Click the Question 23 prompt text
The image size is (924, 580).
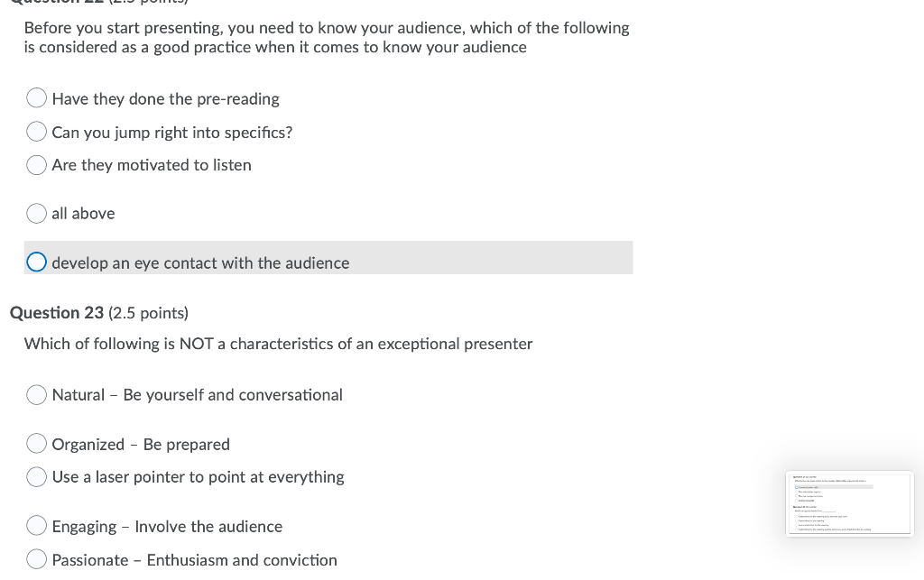278,344
